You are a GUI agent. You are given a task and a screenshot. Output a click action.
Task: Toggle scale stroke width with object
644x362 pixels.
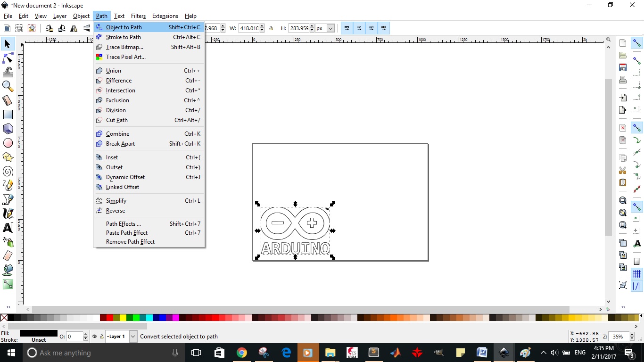(347, 28)
